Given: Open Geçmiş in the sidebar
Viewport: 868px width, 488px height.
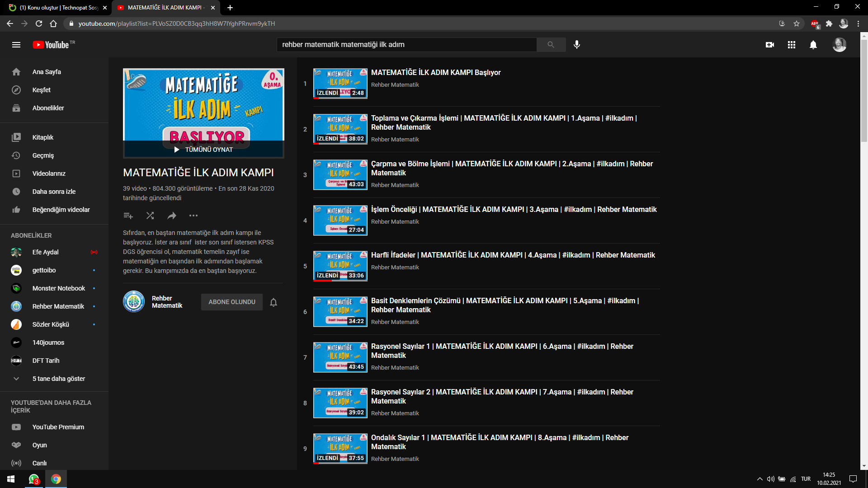Looking at the screenshot, I should click(x=43, y=155).
